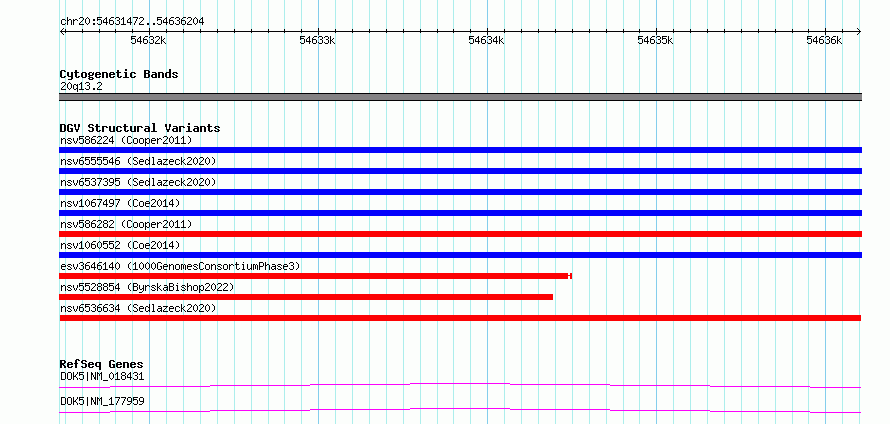Click the RefSeq Genes track title

(101, 364)
